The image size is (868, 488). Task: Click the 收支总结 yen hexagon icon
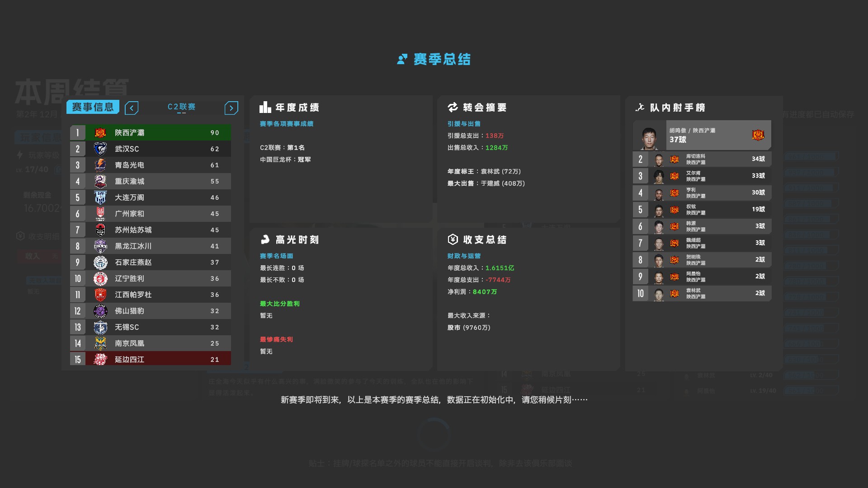coord(453,239)
